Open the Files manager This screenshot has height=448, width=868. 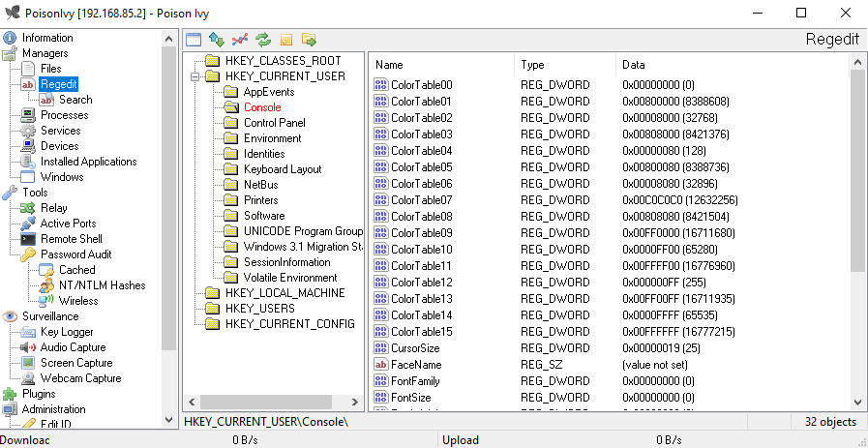(x=50, y=69)
